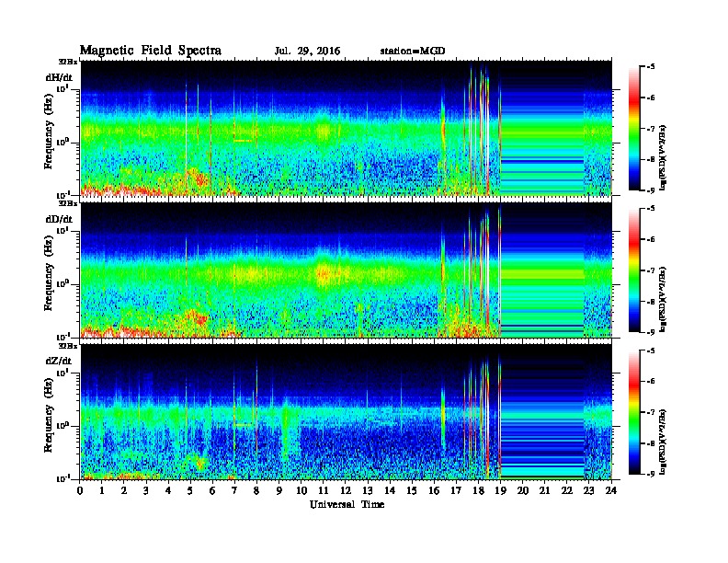Screen dimensions: 728x563
Task: Click hour tick label '16' on time axis
Action: (x=434, y=490)
